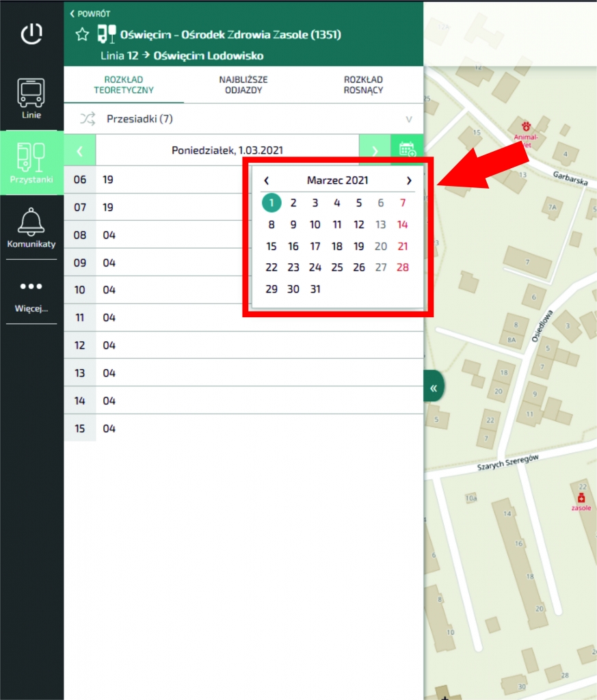This screenshot has width=597, height=700.
Task: Click the power icon in the sidebar
Action: 31,33
